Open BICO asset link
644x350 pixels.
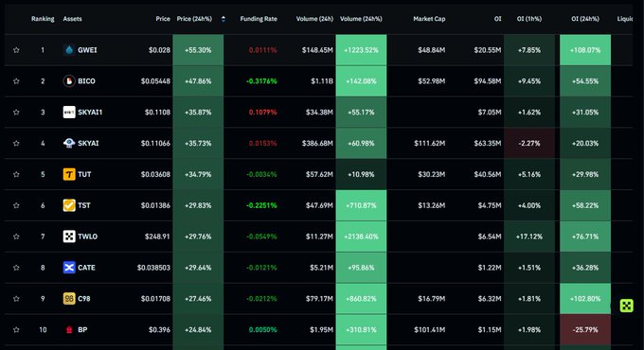tap(87, 81)
